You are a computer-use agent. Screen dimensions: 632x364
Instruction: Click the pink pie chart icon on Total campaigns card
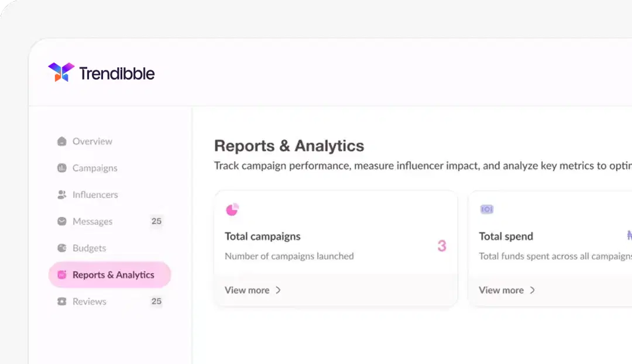(x=232, y=210)
